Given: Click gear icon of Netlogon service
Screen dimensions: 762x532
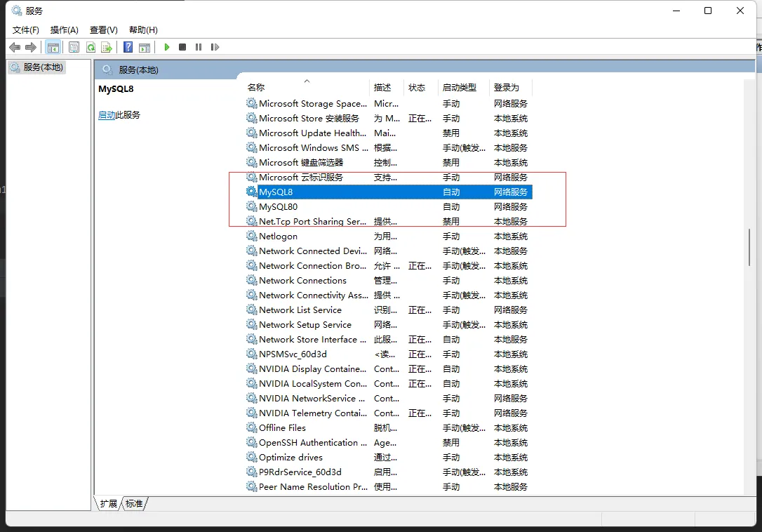Looking at the screenshot, I should pos(251,236).
